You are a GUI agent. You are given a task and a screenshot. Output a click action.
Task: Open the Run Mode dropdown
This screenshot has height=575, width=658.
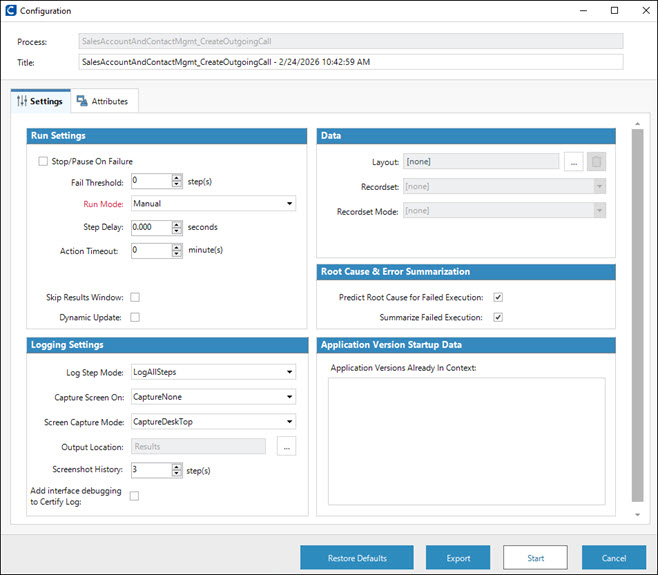pyautogui.click(x=213, y=204)
